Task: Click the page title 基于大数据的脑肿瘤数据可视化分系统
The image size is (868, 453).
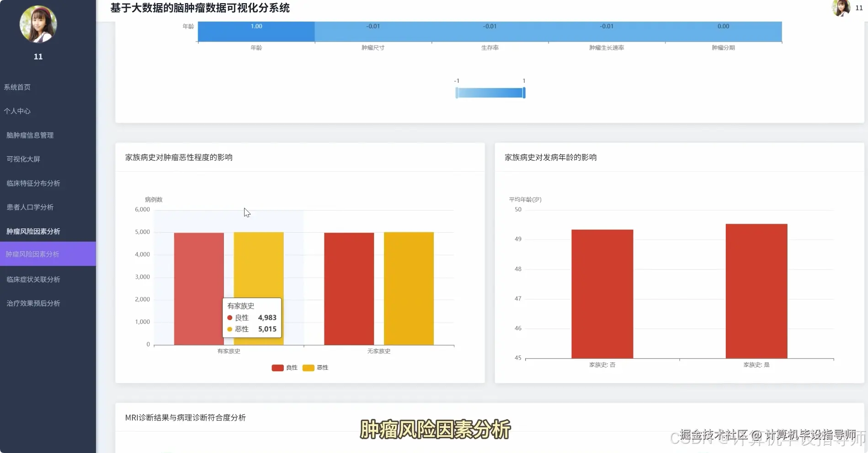Action: [x=200, y=8]
